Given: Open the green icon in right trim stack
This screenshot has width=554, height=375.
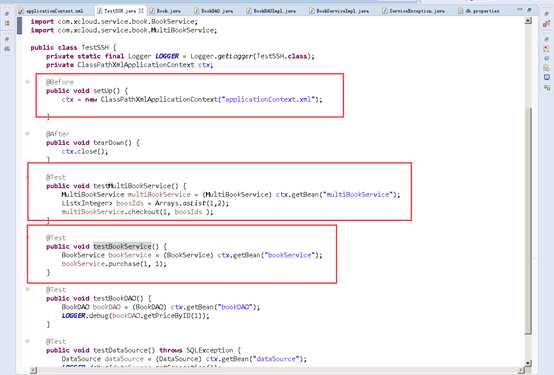Looking at the screenshot, I should 547,88.
